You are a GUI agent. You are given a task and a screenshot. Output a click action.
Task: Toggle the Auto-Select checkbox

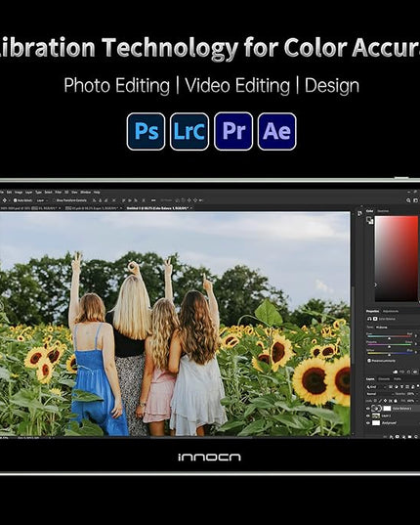pyautogui.click(x=15, y=200)
